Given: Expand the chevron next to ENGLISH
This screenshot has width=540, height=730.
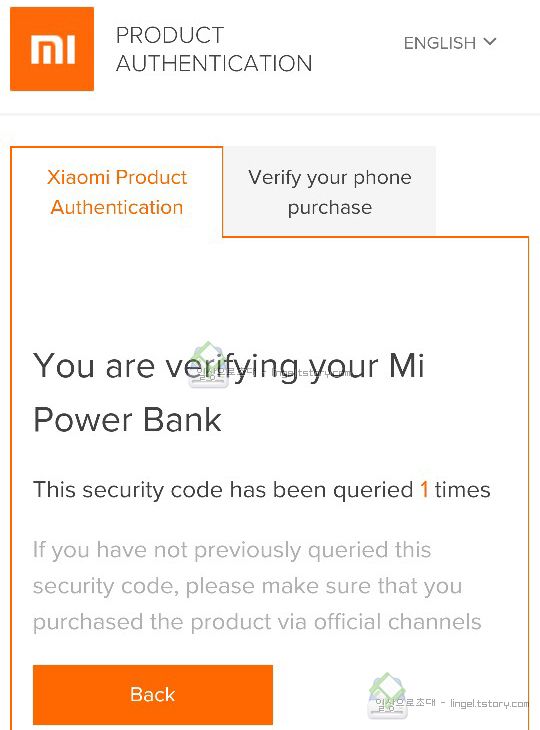Looking at the screenshot, I should (490, 42).
